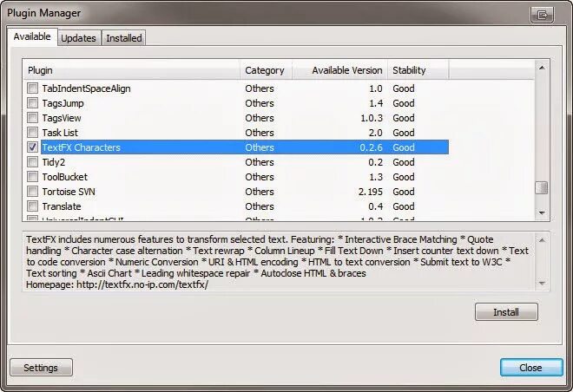This screenshot has height=392, width=573.
Task: Uncheck the TextFX Characters checkbox
Action: [32, 147]
